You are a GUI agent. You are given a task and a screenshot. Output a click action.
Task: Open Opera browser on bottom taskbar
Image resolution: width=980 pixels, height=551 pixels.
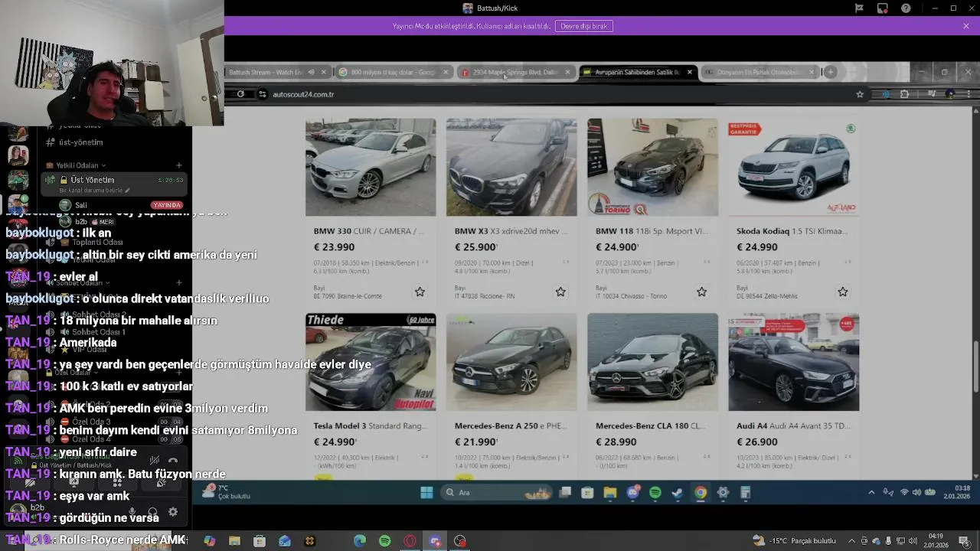(410, 541)
